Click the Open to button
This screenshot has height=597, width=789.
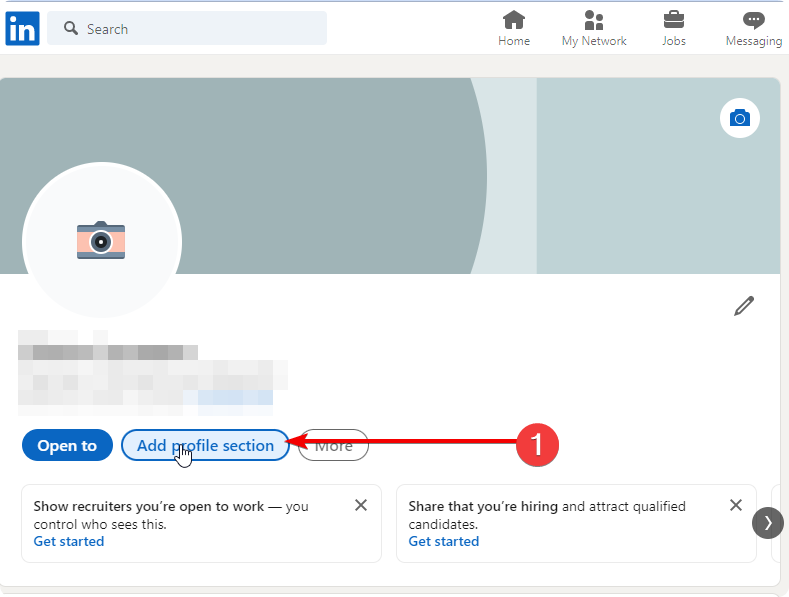pyautogui.click(x=67, y=446)
